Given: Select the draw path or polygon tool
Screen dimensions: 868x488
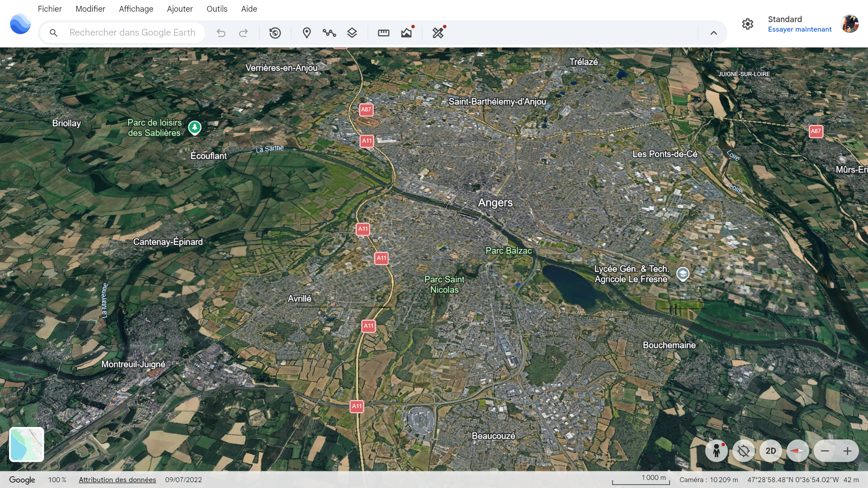Looking at the screenshot, I should [x=329, y=33].
